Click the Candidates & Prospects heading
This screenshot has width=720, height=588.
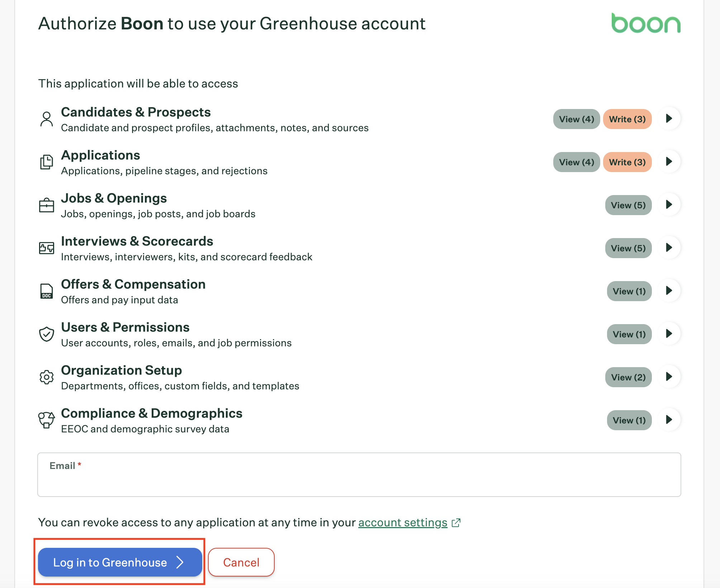click(136, 112)
